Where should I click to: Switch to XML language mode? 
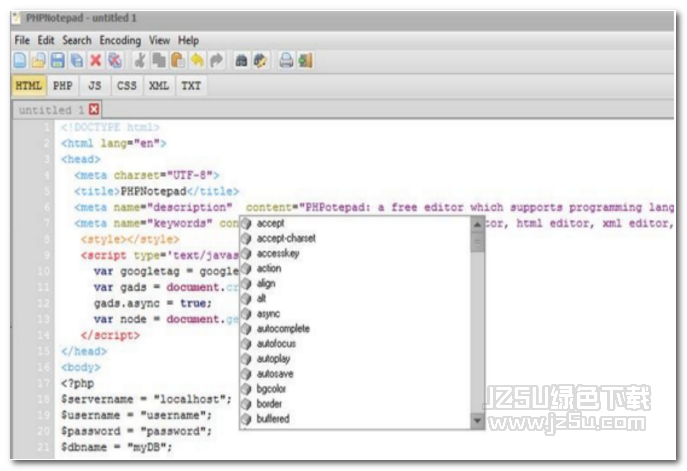[x=159, y=85]
